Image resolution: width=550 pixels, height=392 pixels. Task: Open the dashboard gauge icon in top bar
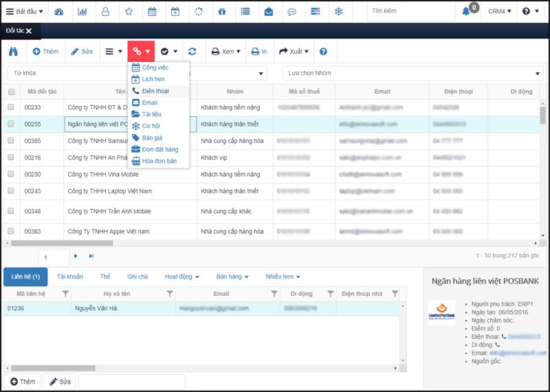point(59,12)
